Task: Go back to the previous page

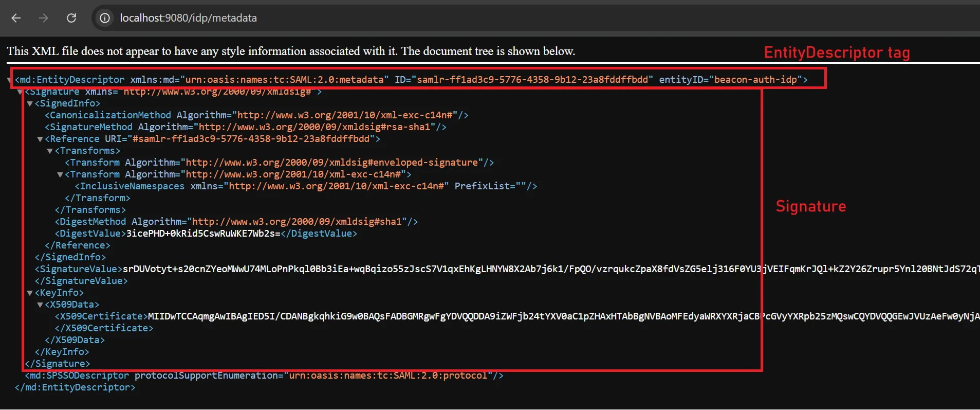Action: point(16,18)
